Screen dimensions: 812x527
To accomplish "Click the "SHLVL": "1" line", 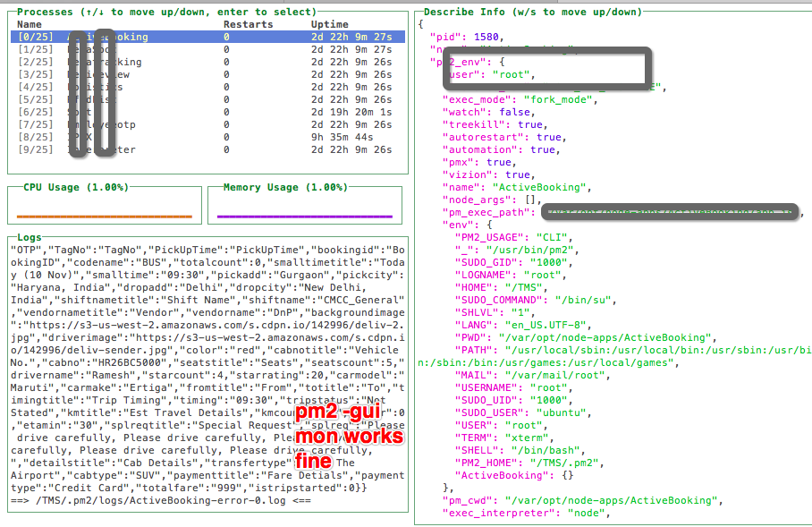I will pyautogui.click(x=495, y=312).
